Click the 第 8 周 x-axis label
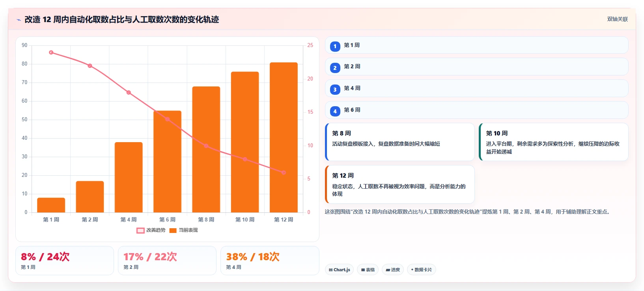 coord(206,220)
